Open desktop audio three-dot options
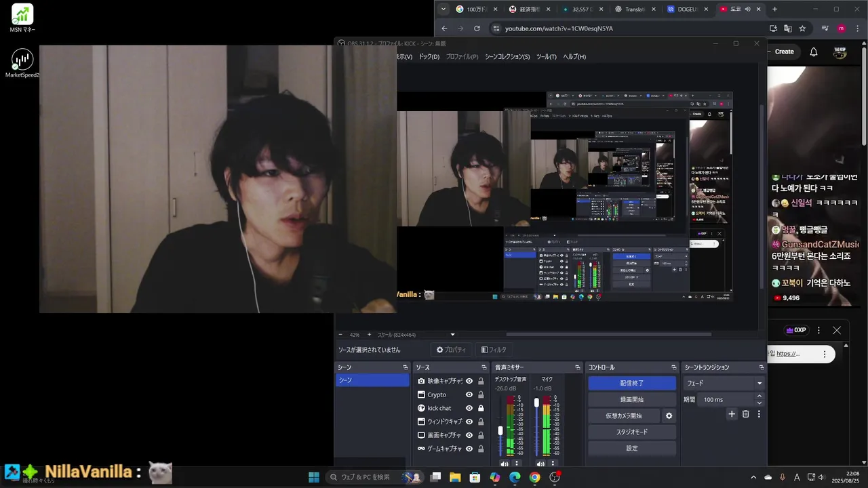The height and width of the screenshot is (488, 868). click(517, 464)
